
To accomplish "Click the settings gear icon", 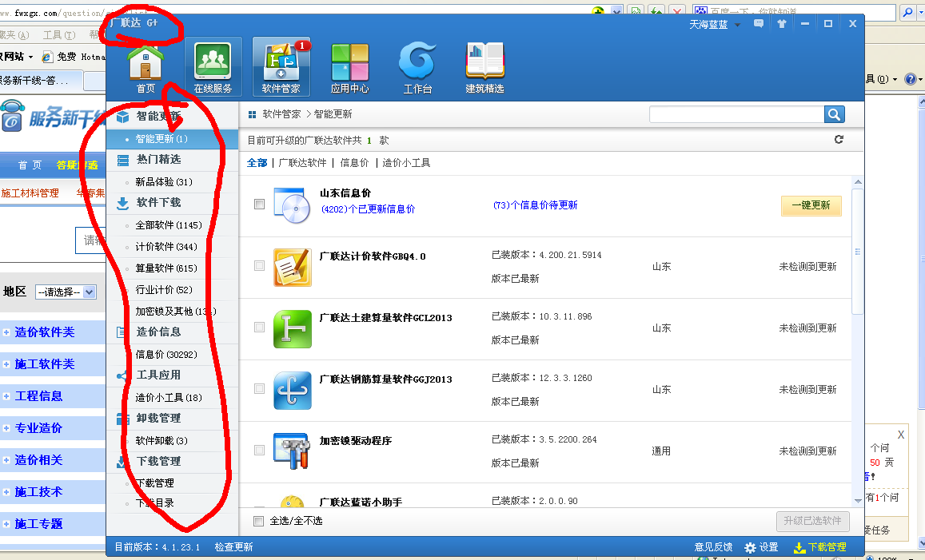I will coord(751,548).
